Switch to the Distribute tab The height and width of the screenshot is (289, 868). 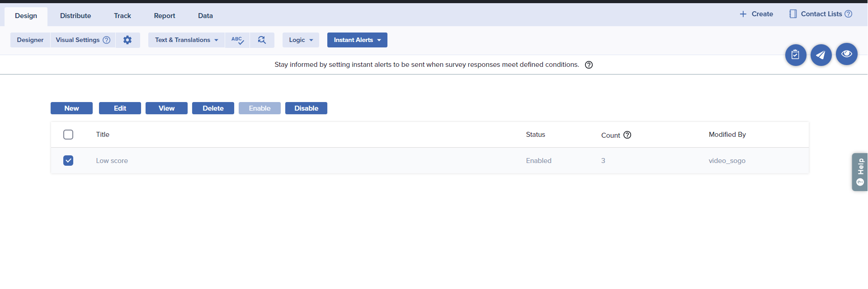75,16
